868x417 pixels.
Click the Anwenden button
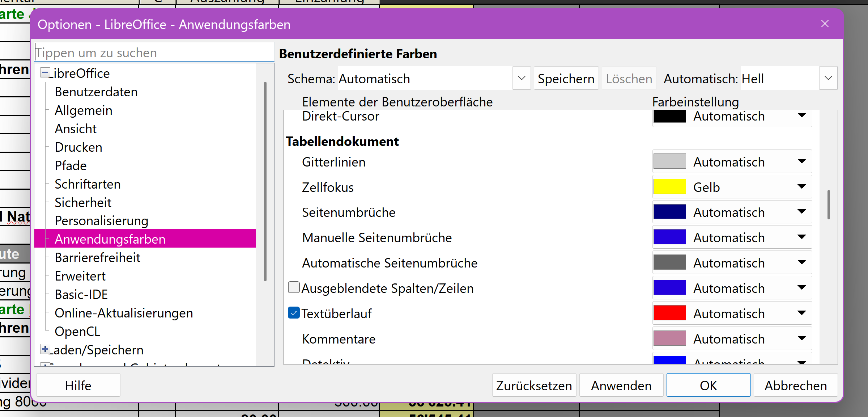coord(621,386)
